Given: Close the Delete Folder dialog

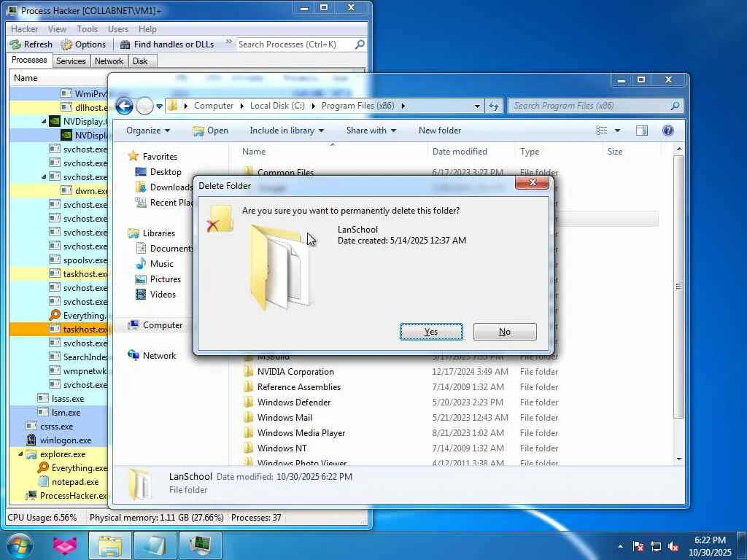Looking at the screenshot, I should point(532,182).
